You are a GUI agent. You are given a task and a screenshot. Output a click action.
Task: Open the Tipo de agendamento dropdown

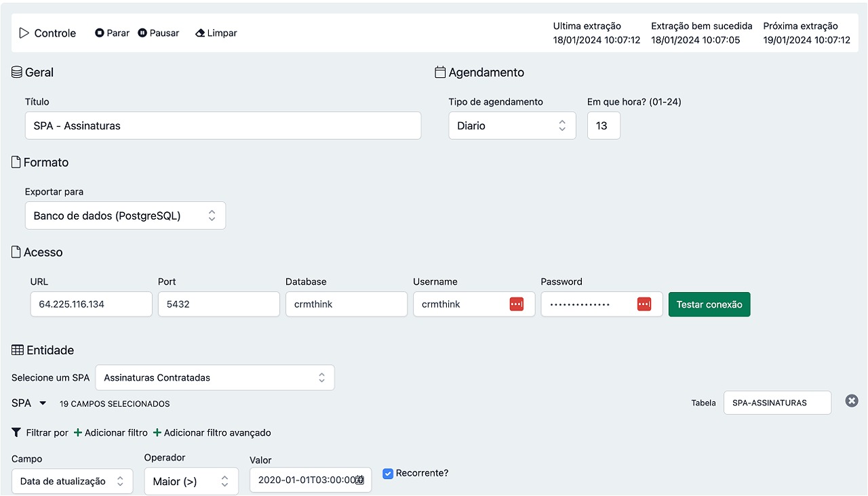tap(512, 126)
